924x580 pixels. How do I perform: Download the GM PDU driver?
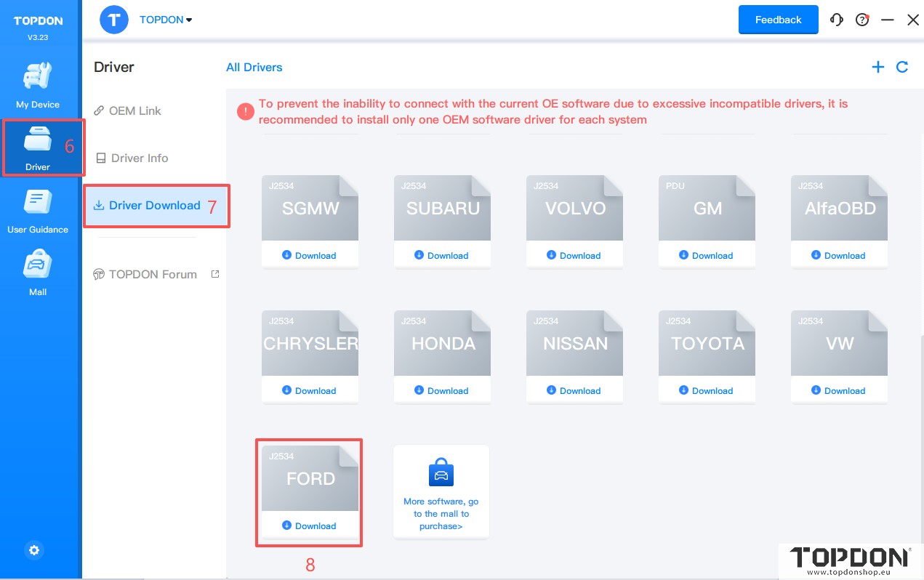click(x=707, y=255)
